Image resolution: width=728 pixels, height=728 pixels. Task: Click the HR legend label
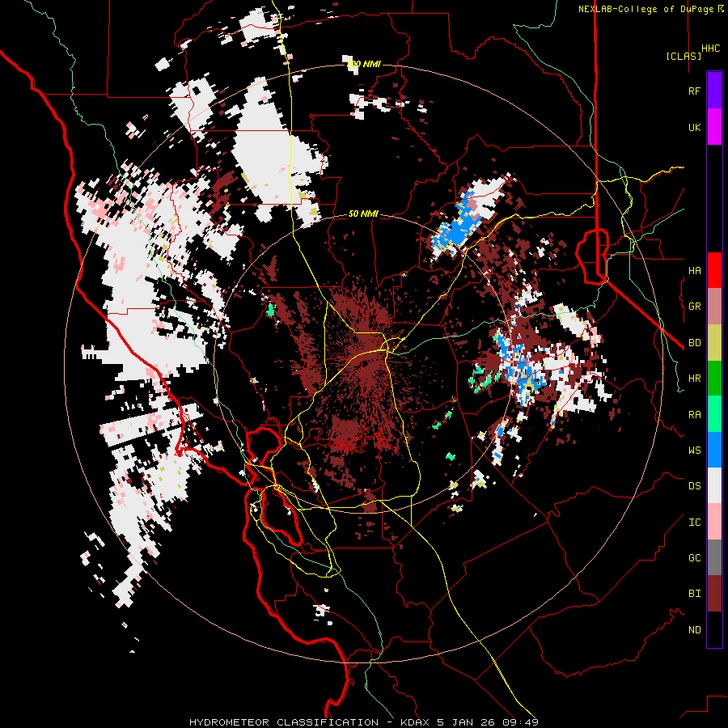694,379
